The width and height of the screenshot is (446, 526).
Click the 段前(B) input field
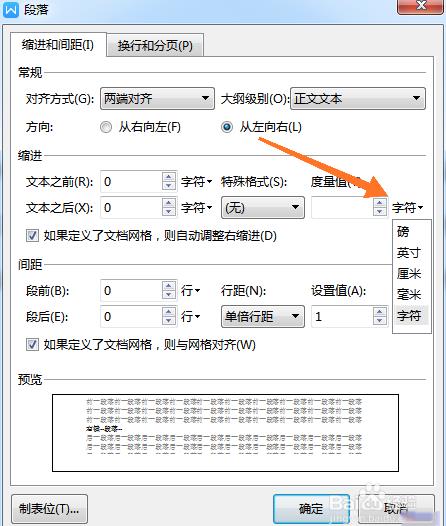131,291
